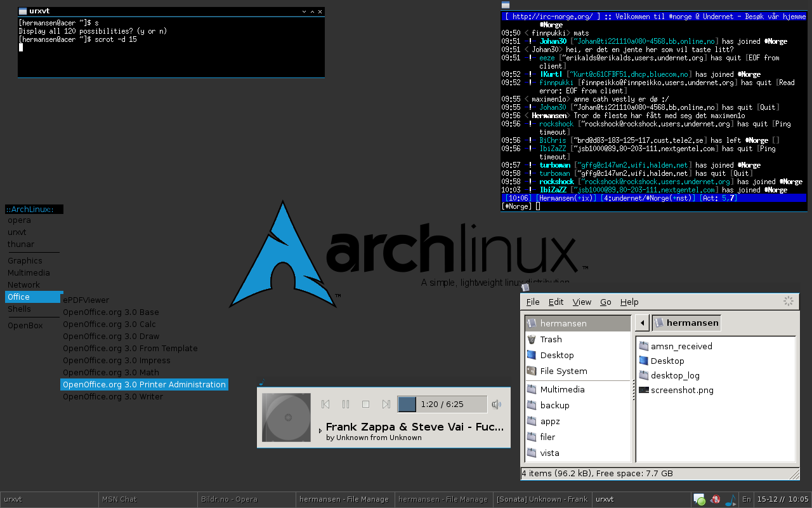Switch to the Bildr.no - Opera taskbar window
This screenshot has height=508, width=812.
(246, 500)
